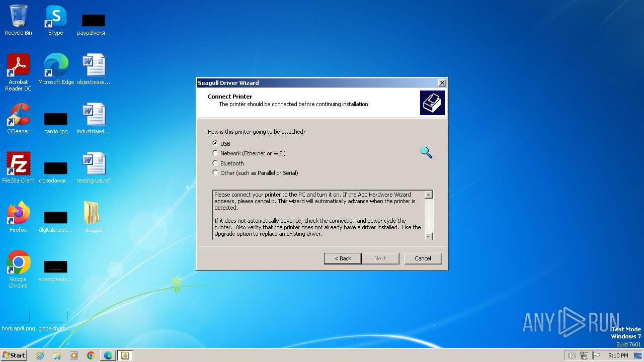The width and height of the screenshot is (644, 362).
Task: Choose Network (Ethernet or WiFi) option
Action: [x=215, y=153]
